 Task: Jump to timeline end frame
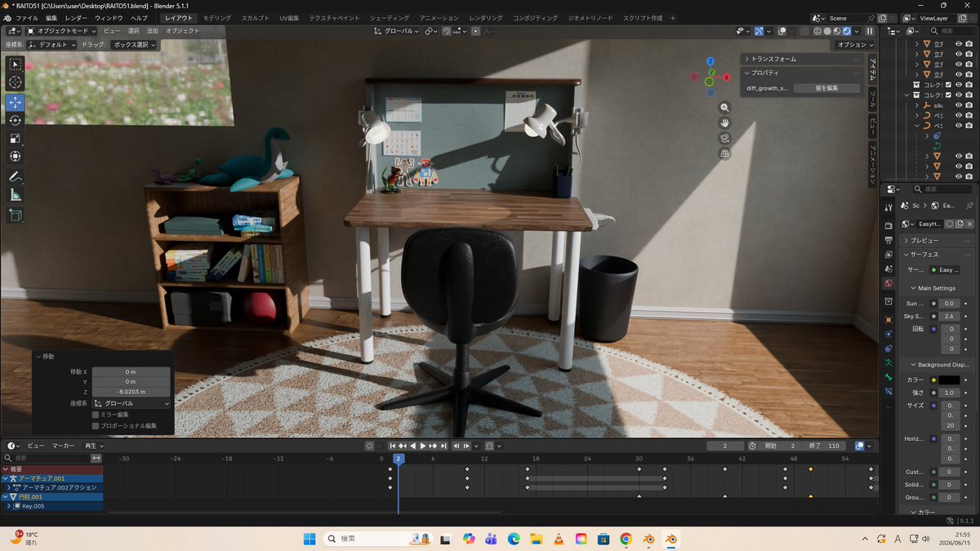(x=444, y=446)
